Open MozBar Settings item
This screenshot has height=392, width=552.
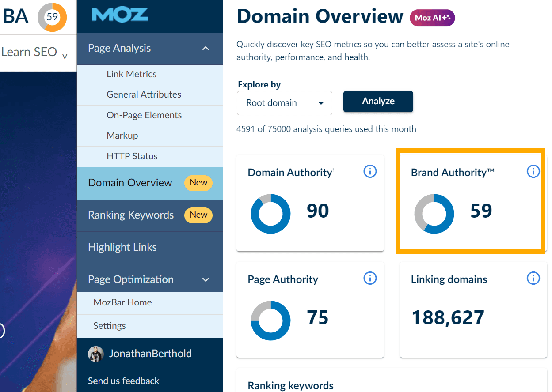click(109, 326)
